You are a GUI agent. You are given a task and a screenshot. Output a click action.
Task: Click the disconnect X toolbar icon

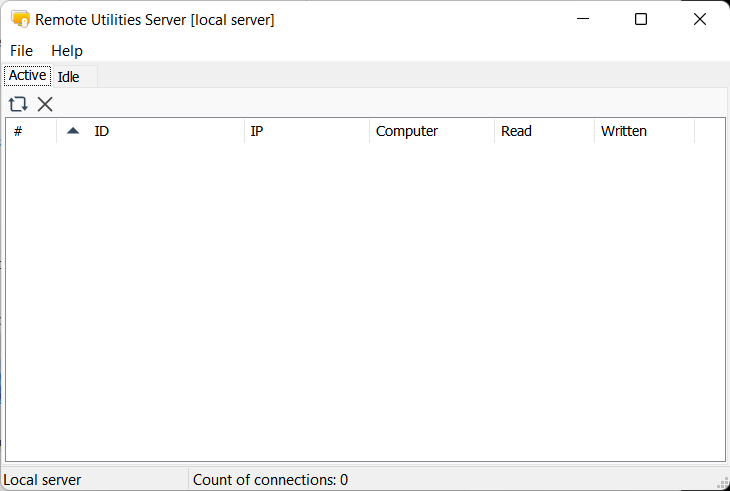tap(45, 104)
